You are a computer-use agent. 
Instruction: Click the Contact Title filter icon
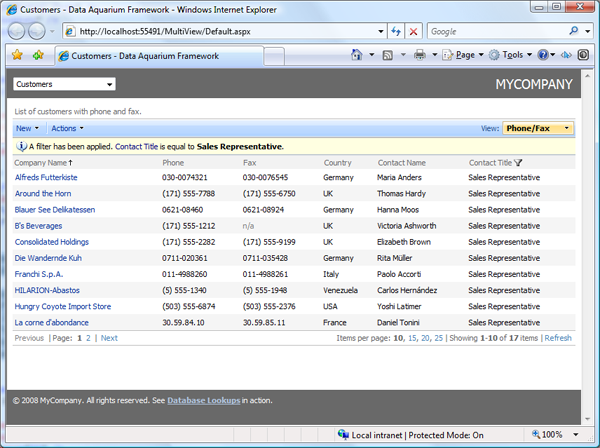click(518, 162)
